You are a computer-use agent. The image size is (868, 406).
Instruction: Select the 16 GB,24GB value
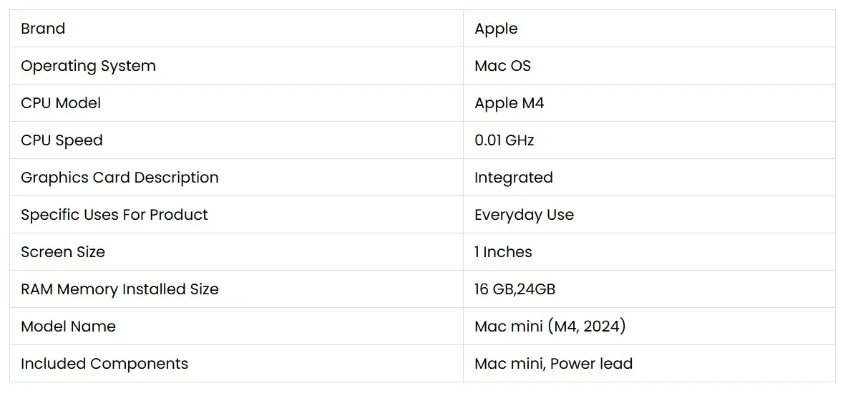[x=515, y=289]
